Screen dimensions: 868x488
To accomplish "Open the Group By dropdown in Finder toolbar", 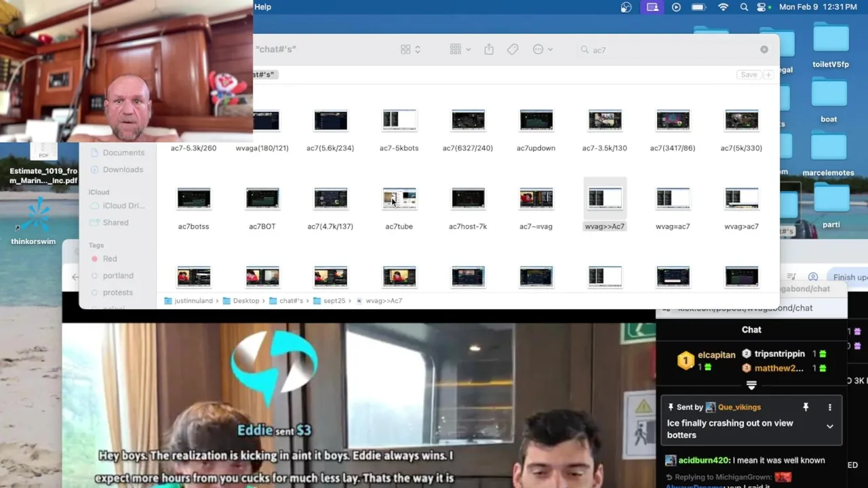I will pos(460,49).
